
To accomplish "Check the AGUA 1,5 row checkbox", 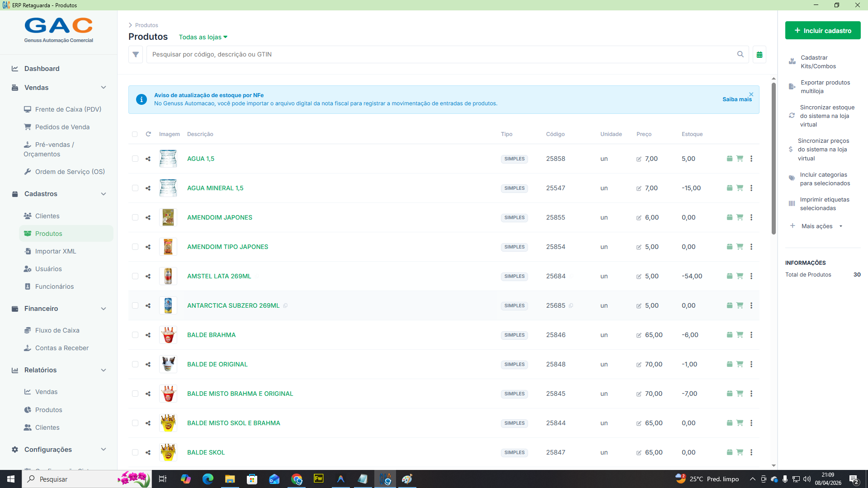I will tap(135, 159).
